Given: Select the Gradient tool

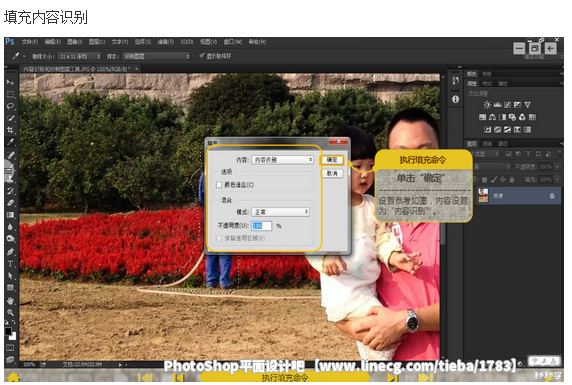Looking at the screenshot, I should tap(10, 215).
